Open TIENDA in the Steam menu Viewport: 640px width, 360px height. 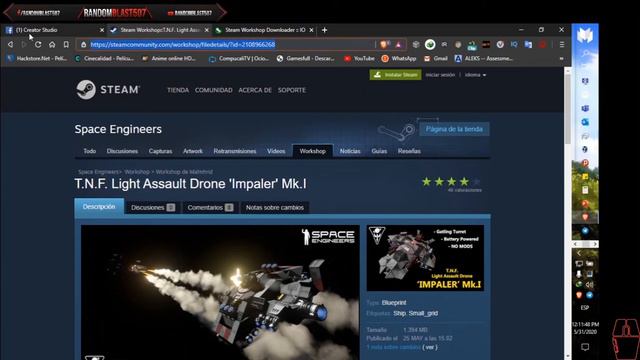178,90
